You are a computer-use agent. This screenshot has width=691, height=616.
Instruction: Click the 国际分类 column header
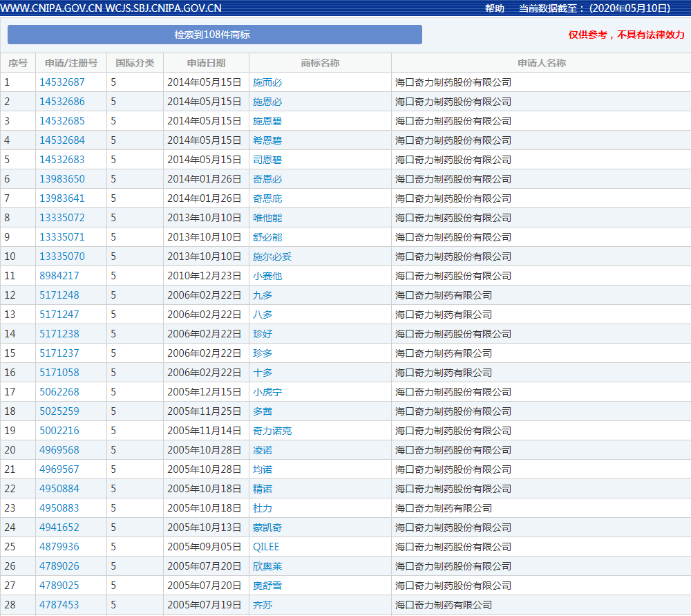pyautogui.click(x=135, y=63)
